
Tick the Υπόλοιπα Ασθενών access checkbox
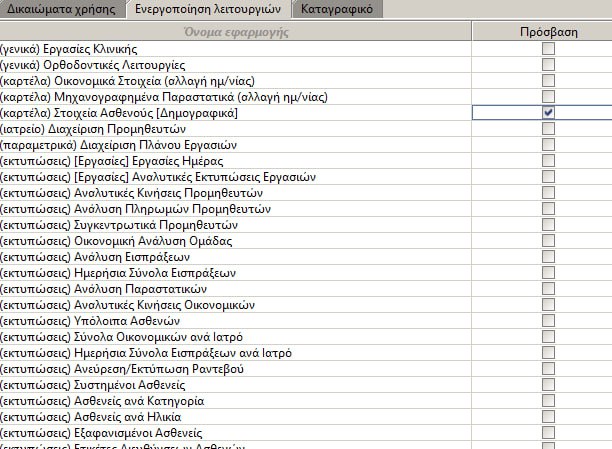[548, 321]
